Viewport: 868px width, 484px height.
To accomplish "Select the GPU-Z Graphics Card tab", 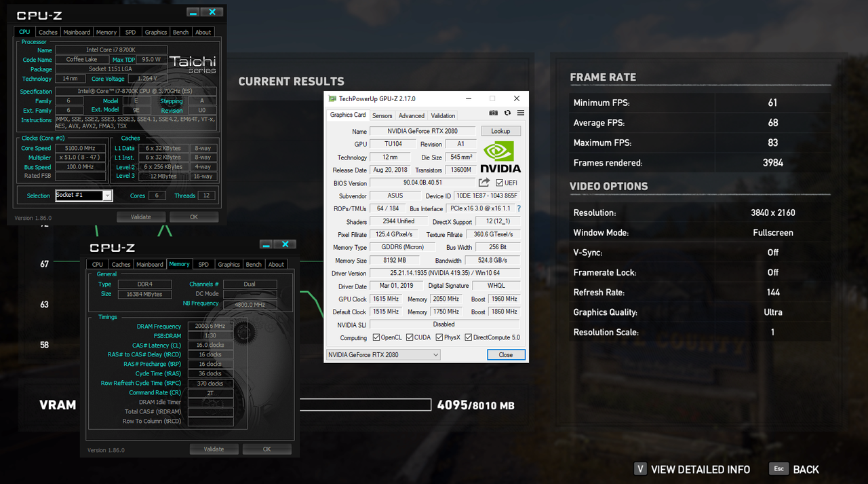I will (x=348, y=115).
